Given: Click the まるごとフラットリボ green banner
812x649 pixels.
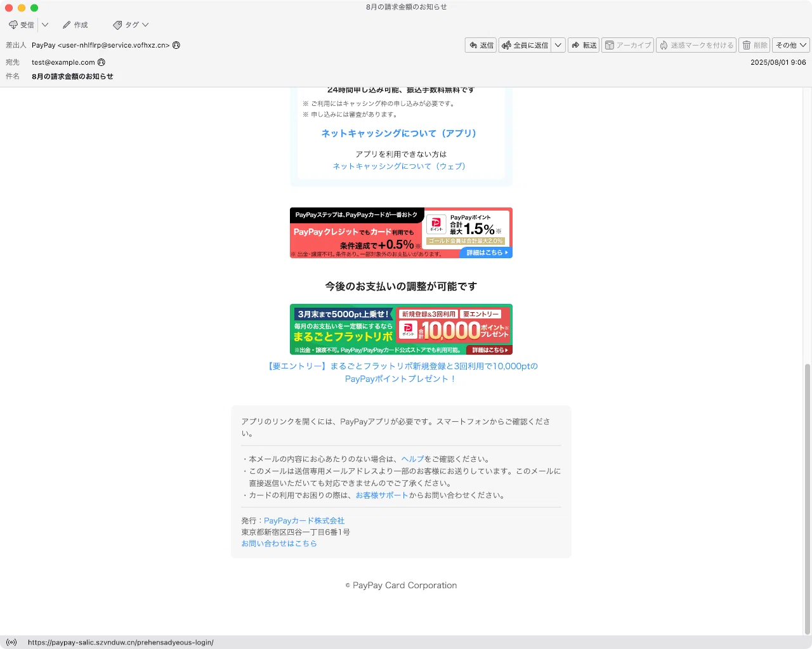Looking at the screenshot, I should [x=401, y=329].
